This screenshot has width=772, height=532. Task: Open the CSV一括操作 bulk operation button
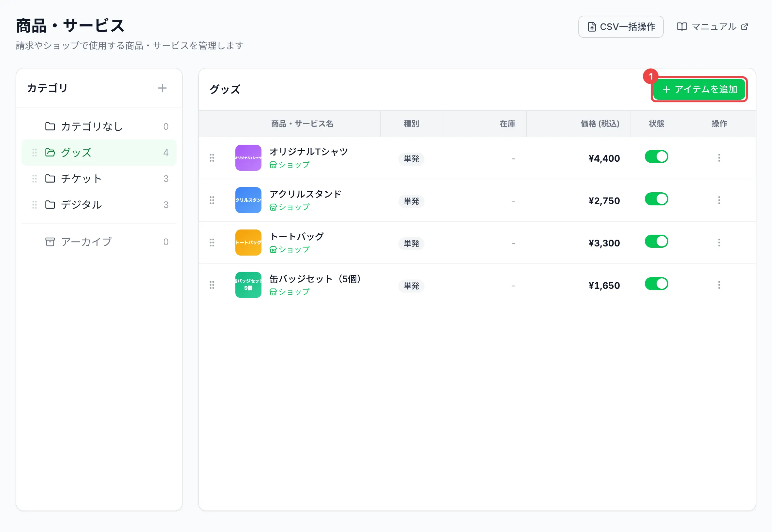[x=621, y=27]
